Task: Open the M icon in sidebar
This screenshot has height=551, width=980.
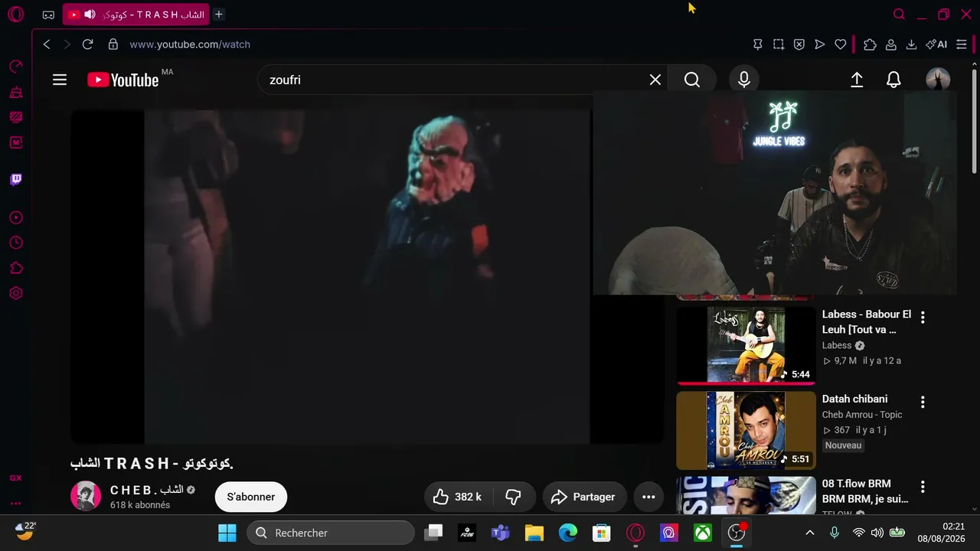Action: tap(15, 142)
